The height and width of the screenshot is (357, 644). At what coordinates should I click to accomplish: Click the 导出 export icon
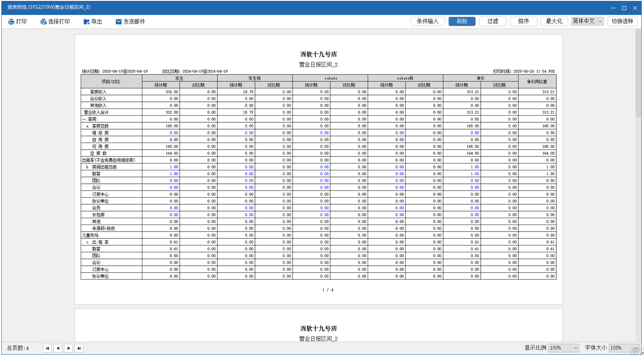[86, 22]
